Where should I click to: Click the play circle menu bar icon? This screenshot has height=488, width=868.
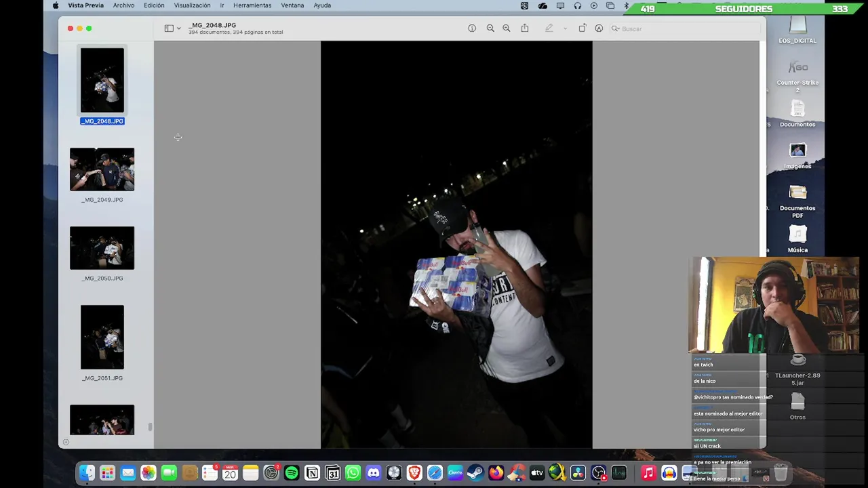(594, 5)
